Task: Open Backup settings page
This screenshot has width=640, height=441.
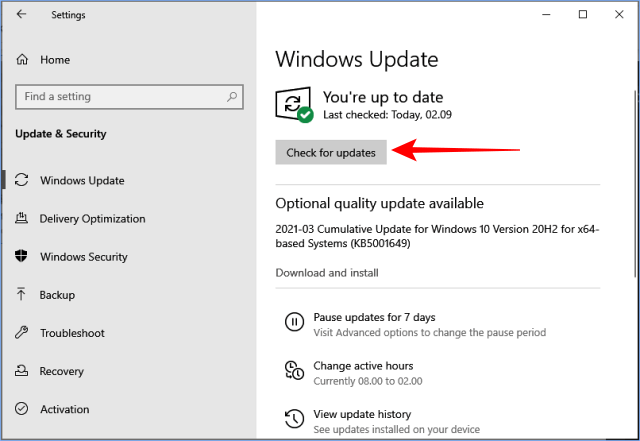Action: click(57, 295)
